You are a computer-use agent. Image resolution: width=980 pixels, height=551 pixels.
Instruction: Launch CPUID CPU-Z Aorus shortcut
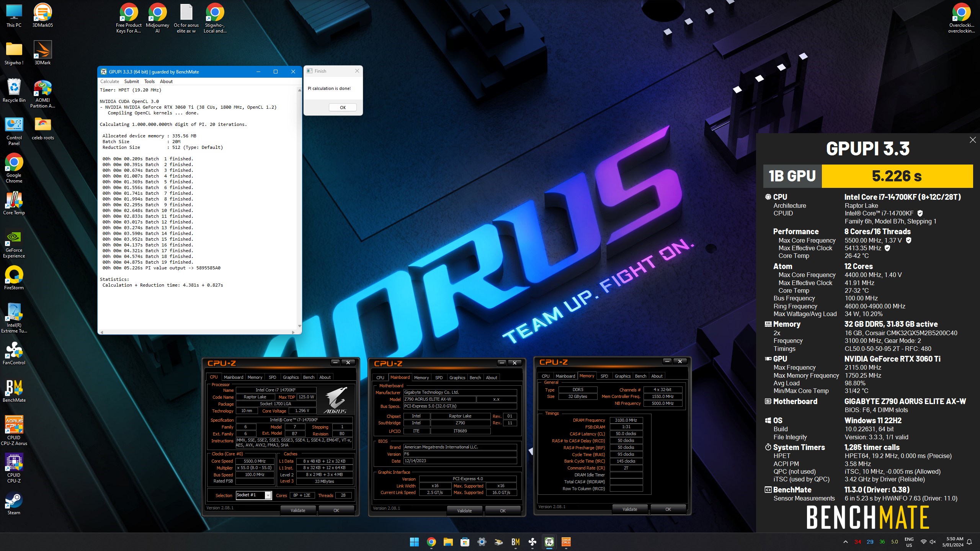pyautogui.click(x=14, y=431)
